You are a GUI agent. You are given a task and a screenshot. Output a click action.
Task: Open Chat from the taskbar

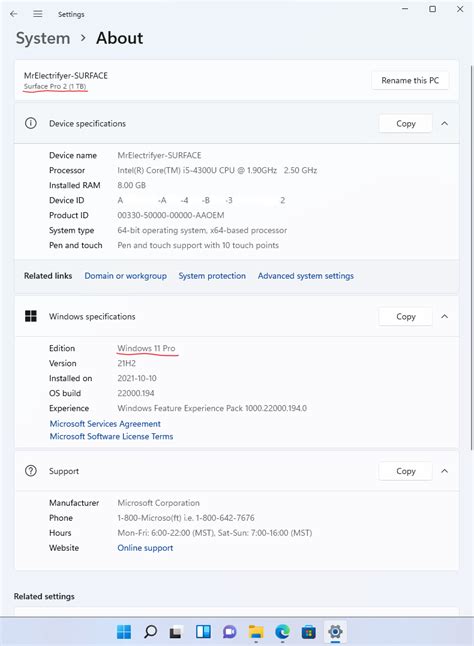point(229,631)
